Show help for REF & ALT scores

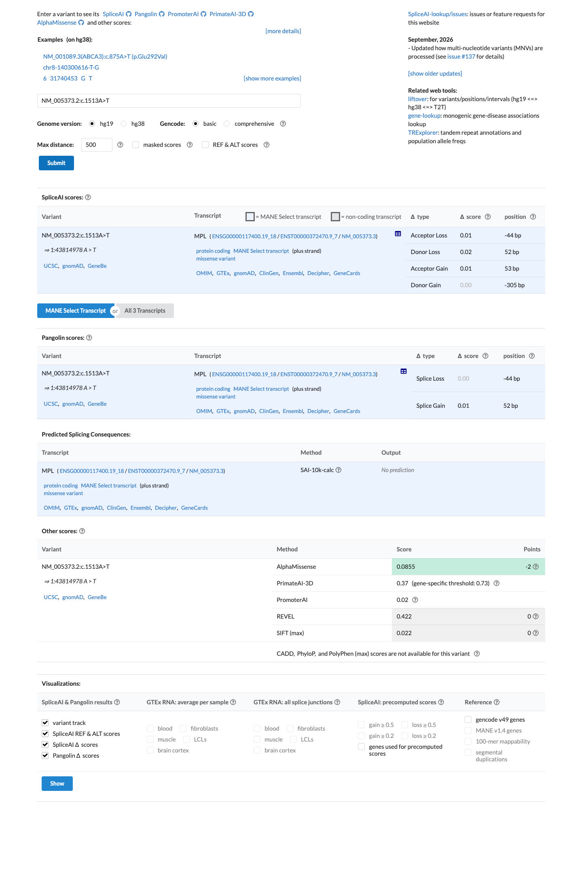(x=267, y=145)
